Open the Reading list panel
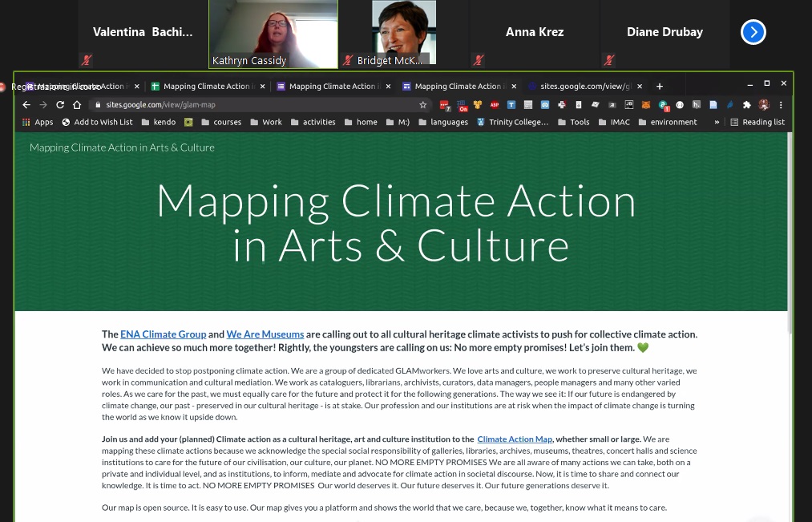This screenshot has width=812, height=522. pos(757,122)
